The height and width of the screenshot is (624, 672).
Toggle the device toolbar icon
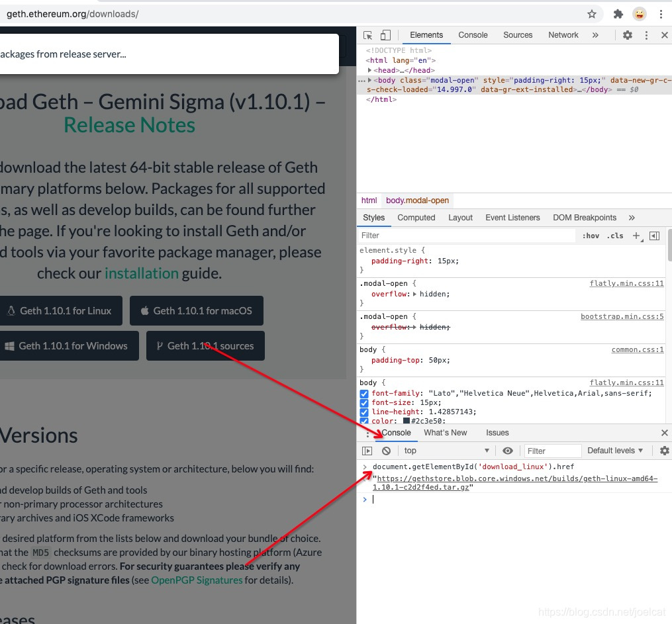pyautogui.click(x=385, y=35)
